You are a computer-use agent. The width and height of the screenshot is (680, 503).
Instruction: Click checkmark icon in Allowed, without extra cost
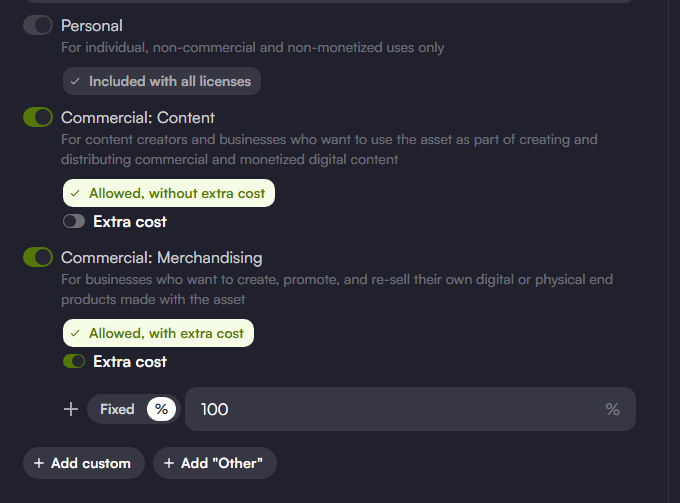point(75,193)
